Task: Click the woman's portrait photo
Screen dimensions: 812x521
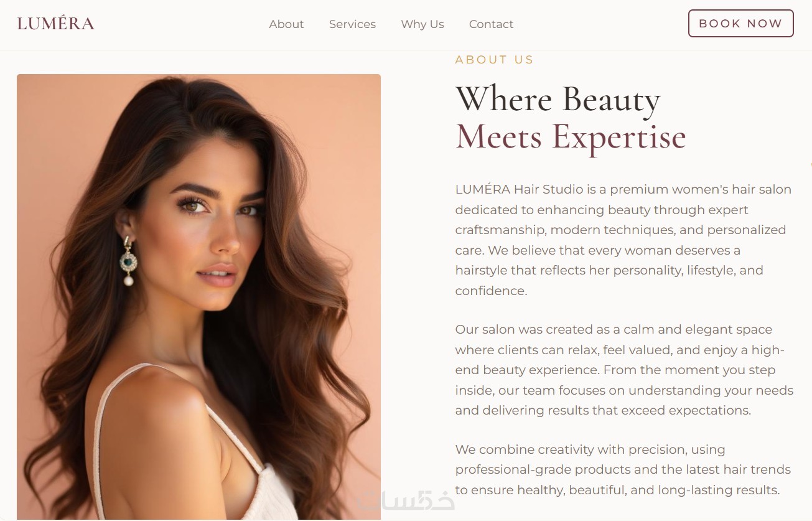Action: (198, 297)
